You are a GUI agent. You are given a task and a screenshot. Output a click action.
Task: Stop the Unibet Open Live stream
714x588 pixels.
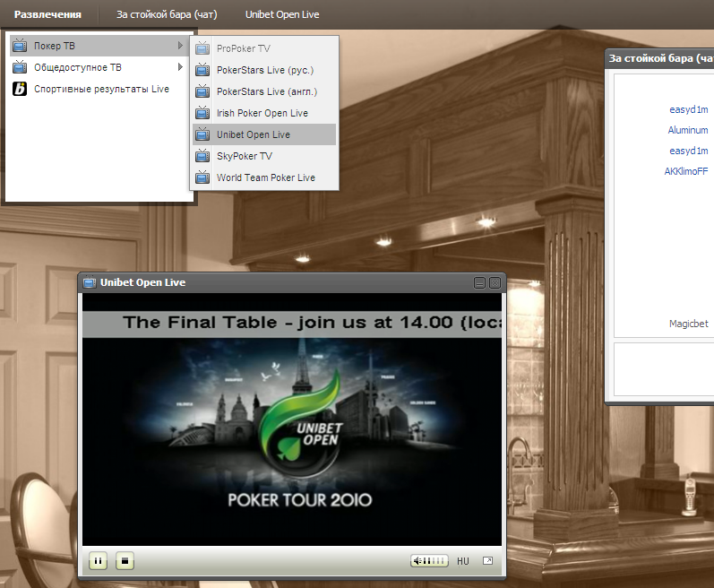pos(125,561)
